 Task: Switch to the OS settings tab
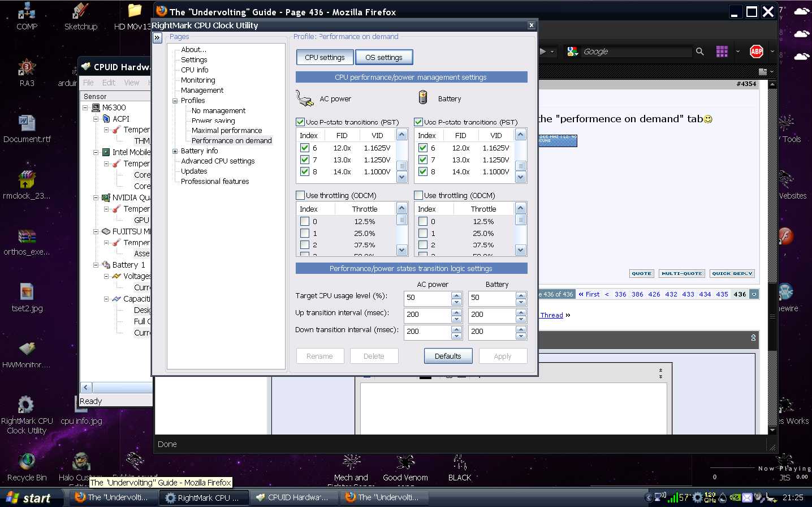(x=383, y=57)
